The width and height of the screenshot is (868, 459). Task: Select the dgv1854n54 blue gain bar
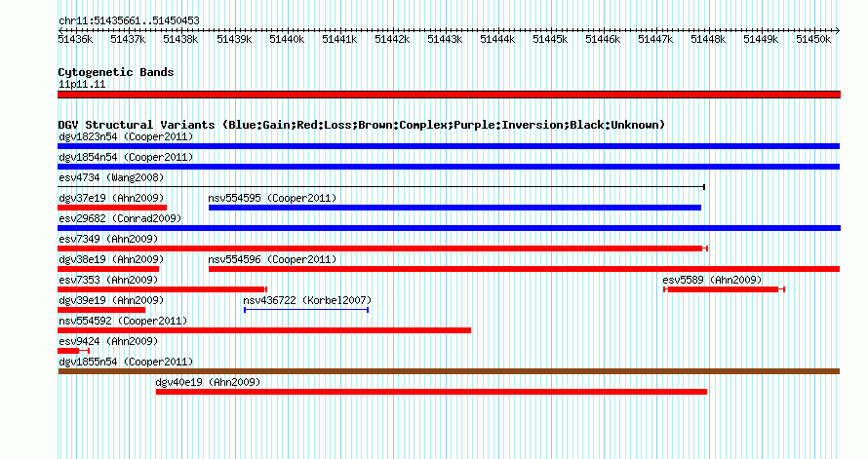pos(449,167)
